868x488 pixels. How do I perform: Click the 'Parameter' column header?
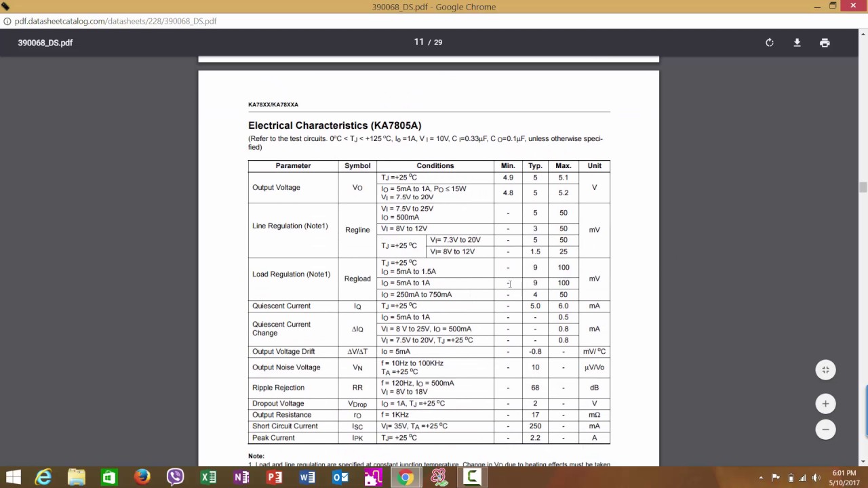point(293,165)
